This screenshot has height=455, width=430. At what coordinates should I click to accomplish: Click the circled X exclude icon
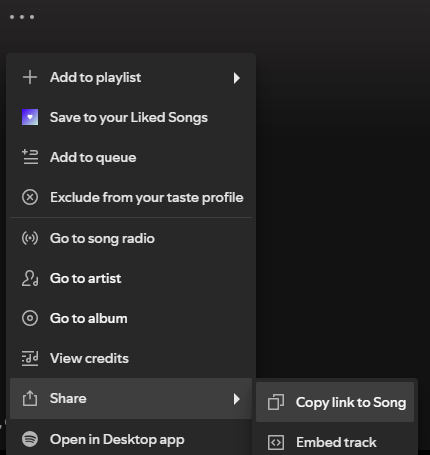click(30, 197)
